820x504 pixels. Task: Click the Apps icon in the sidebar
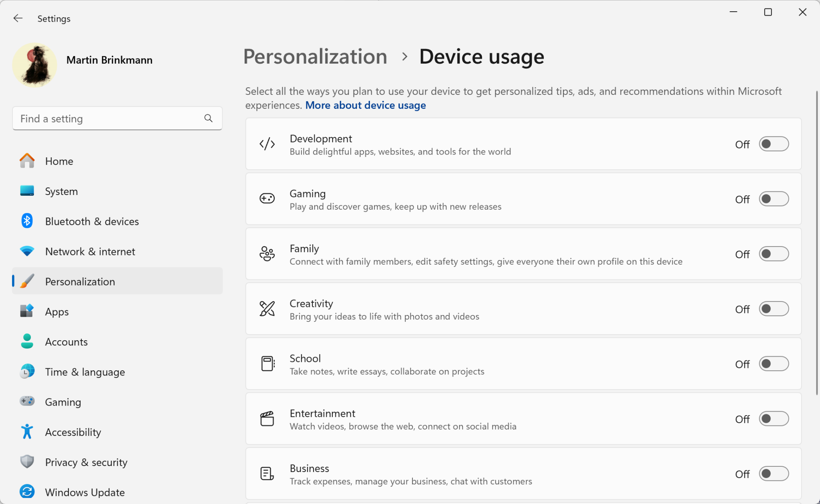pyautogui.click(x=26, y=311)
